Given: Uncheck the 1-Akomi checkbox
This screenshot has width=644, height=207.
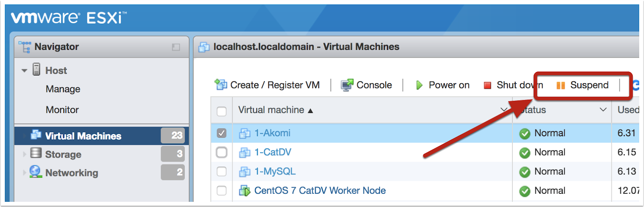Looking at the screenshot, I should [222, 133].
